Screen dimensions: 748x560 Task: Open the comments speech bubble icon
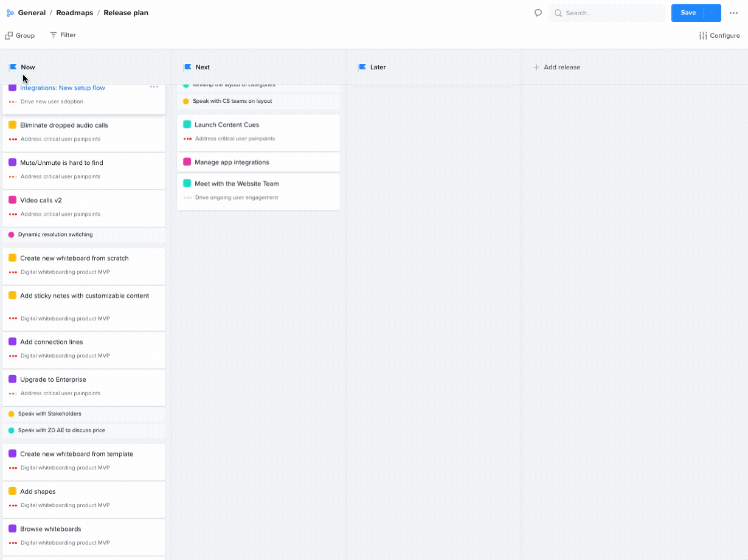[538, 13]
